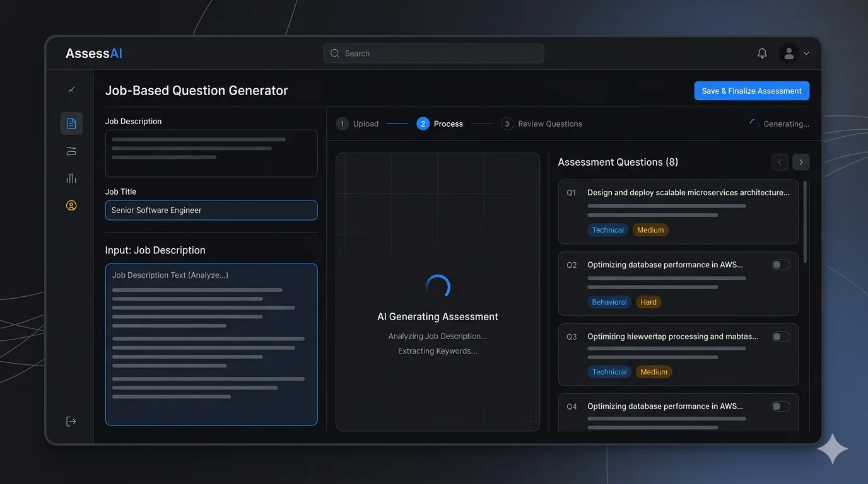Screen dimensions: 868x484
Task: Click Save & Finalize Assessment button
Action: 752,91
